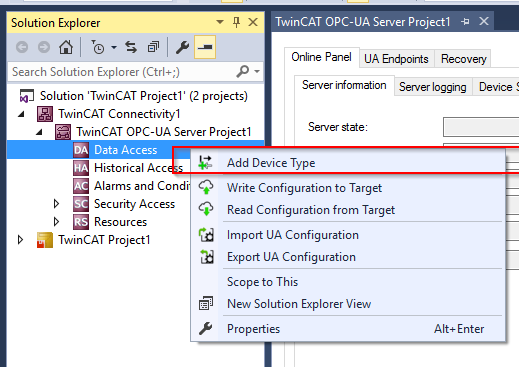Open dropdown arrow next to pending changes filter

[x=114, y=47]
